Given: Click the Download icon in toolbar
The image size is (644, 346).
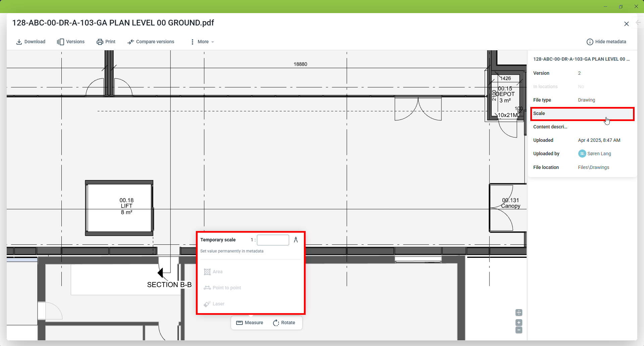Looking at the screenshot, I should 19,42.
